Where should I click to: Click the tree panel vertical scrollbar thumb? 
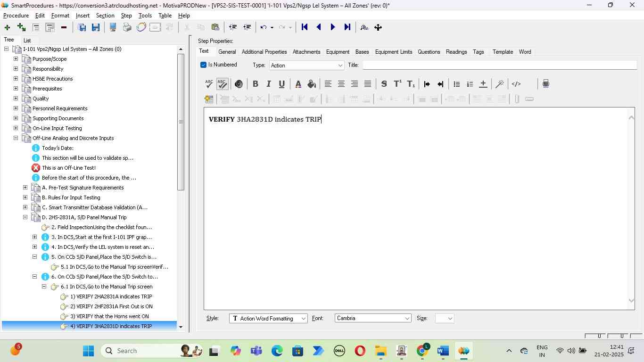(181, 122)
